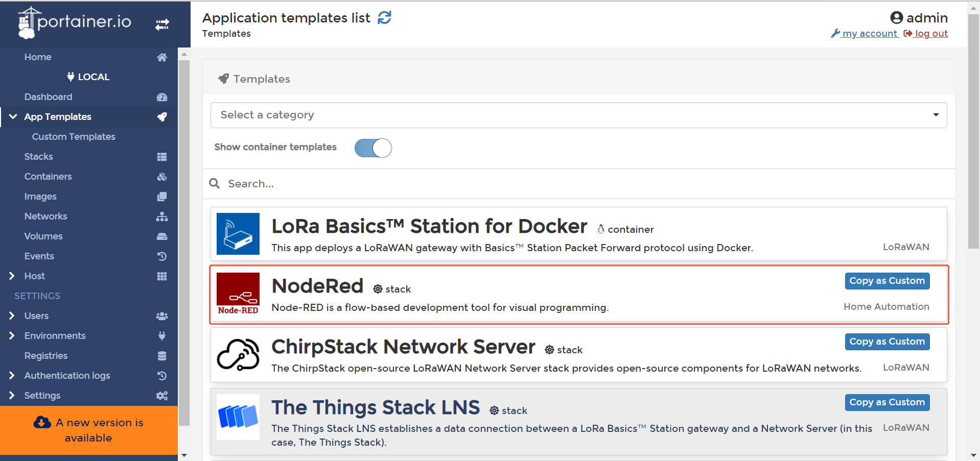This screenshot has height=461, width=980.
Task: Go to Dashboard in the sidebar
Action: pos(48,97)
